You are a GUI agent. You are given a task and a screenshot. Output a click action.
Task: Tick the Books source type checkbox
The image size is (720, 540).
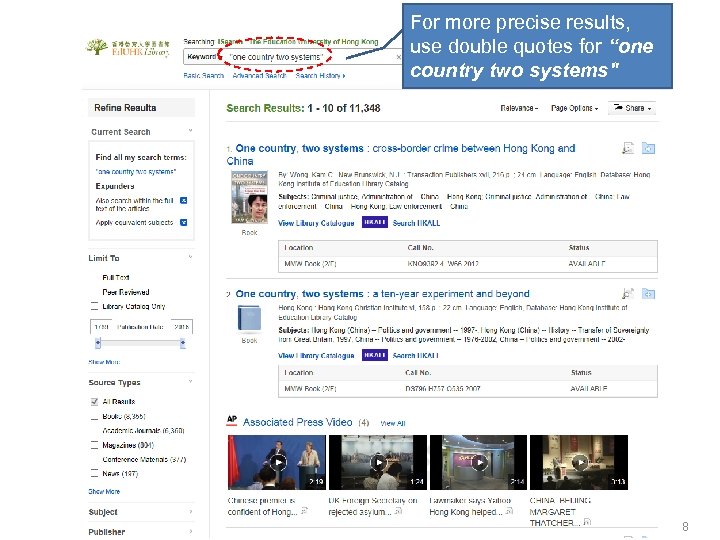point(95,416)
